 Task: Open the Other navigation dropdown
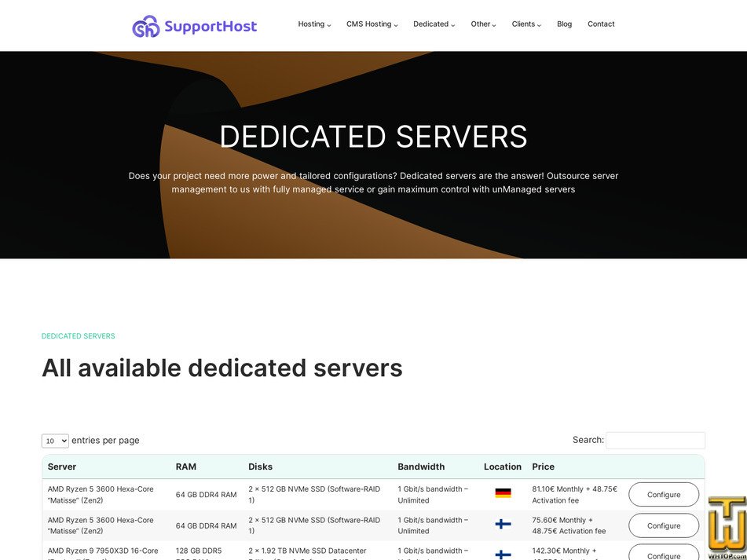(483, 24)
